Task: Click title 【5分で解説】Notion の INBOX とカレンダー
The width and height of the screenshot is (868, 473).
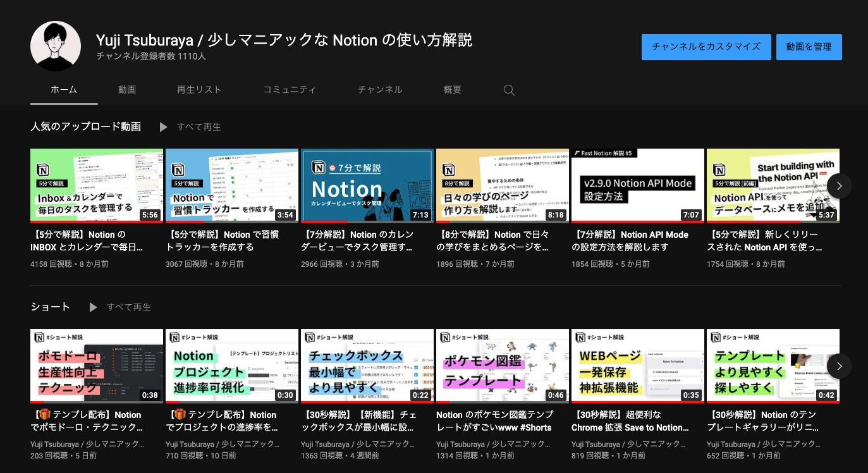Action: (87, 241)
